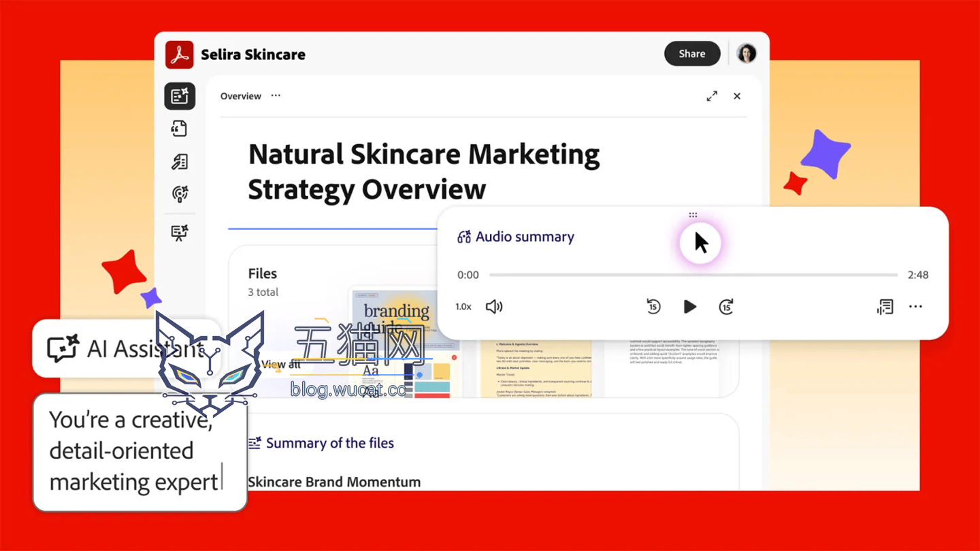Mute the audio summary volume

(494, 307)
